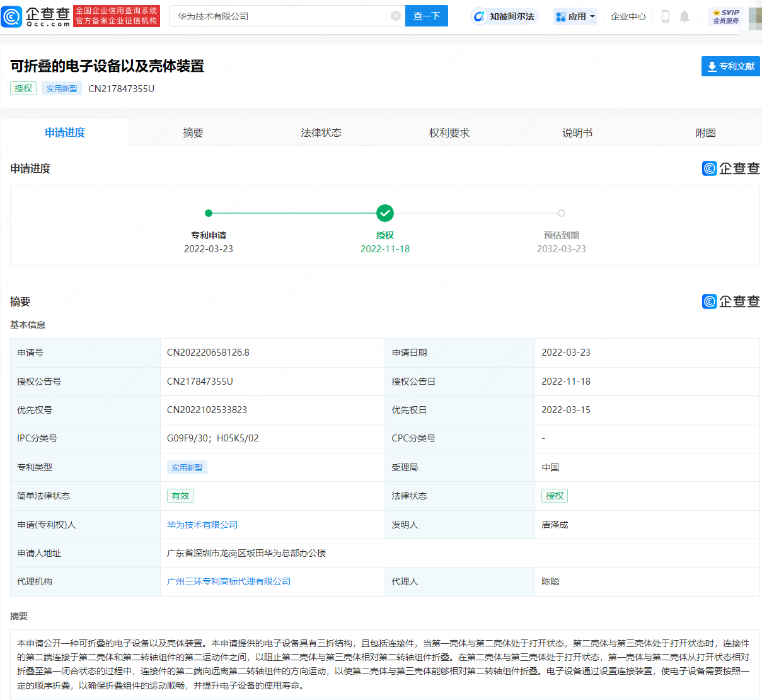Click the estimated expiry date 2032-03-23
762x700 pixels.
pos(562,249)
